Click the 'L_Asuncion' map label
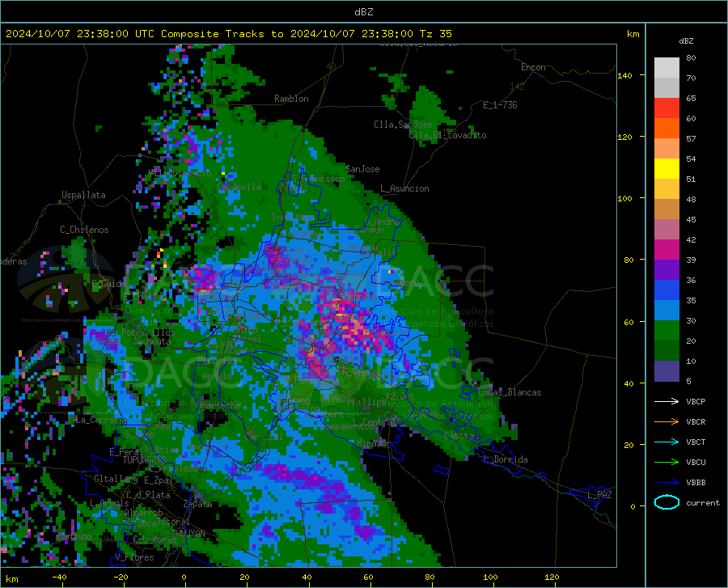 click(x=404, y=188)
